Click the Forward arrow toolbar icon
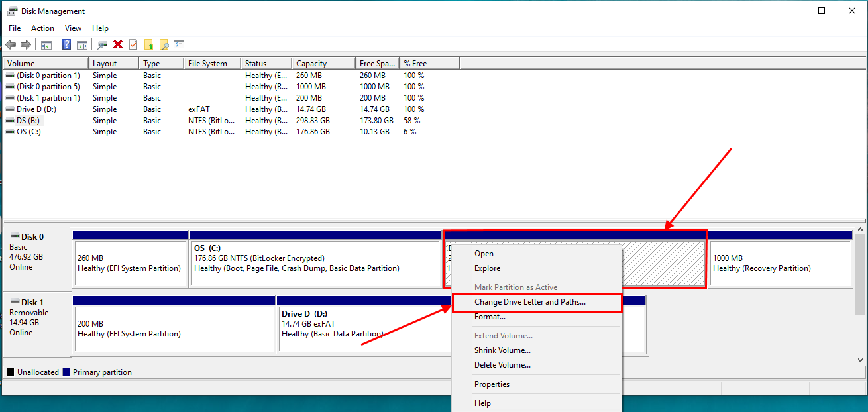 coord(26,44)
